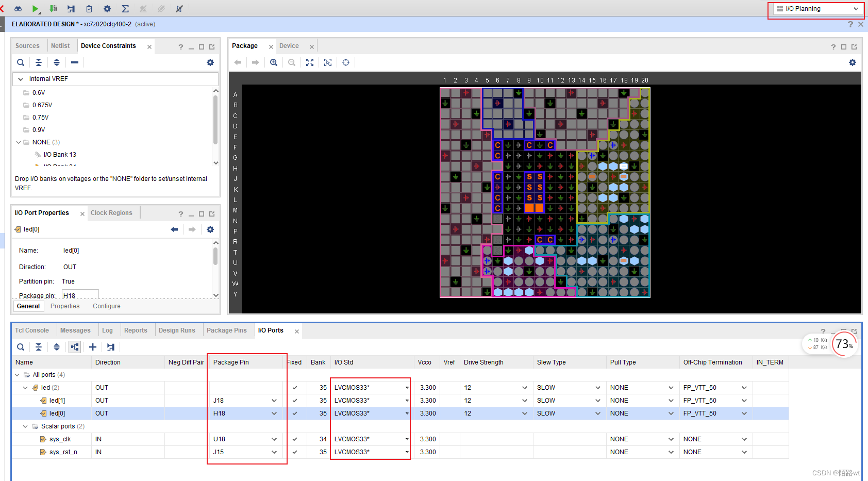Toggle group-by-interface icon in I/O Ports toolbar
The width and height of the screenshot is (868, 481).
pos(75,347)
